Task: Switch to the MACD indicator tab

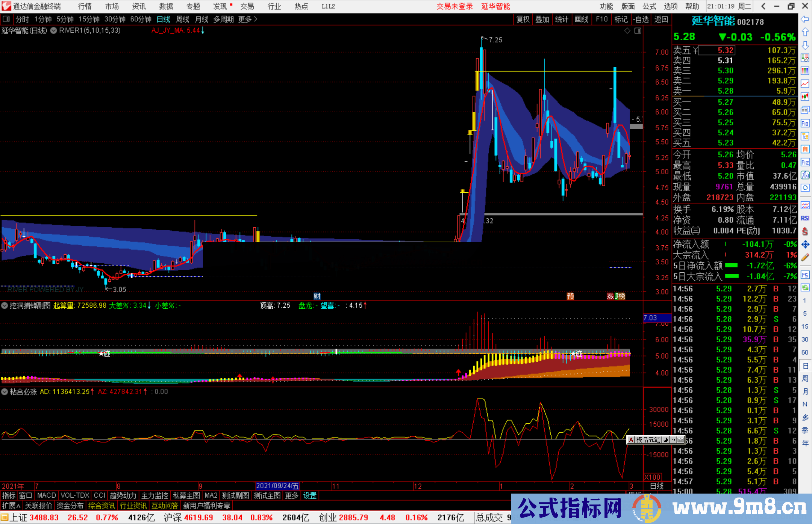Action: [47, 495]
